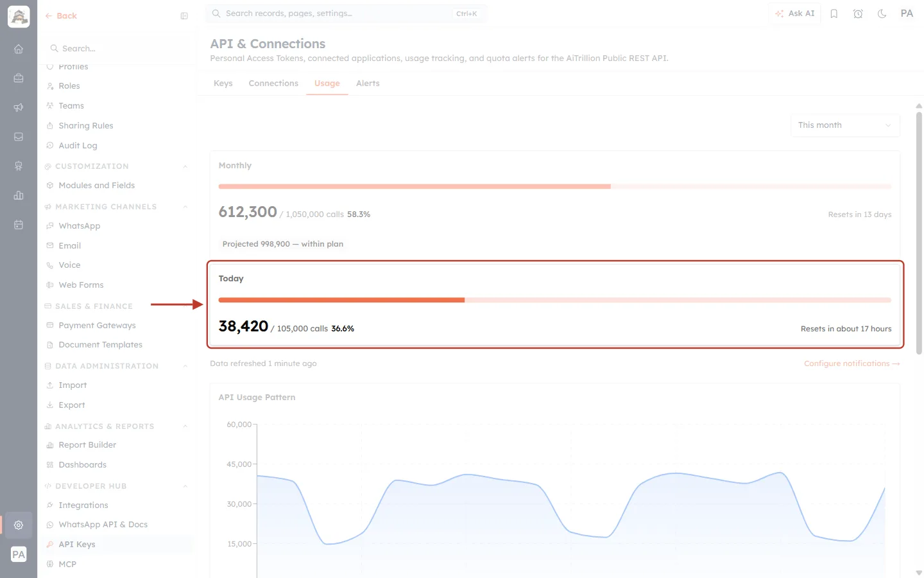The height and width of the screenshot is (578, 924).
Task: Toggle dark mode moon icon
Action: tap(882, 13)
